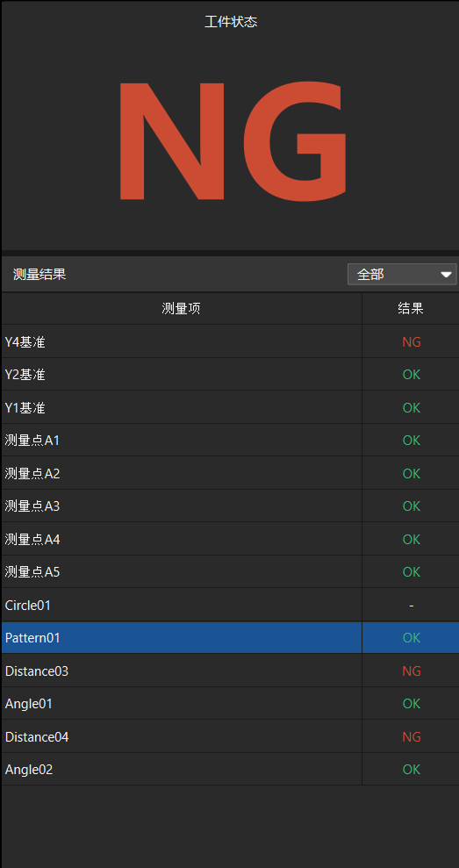
Task: Click the NG result for Distance04
Action: tap(412, 737)
